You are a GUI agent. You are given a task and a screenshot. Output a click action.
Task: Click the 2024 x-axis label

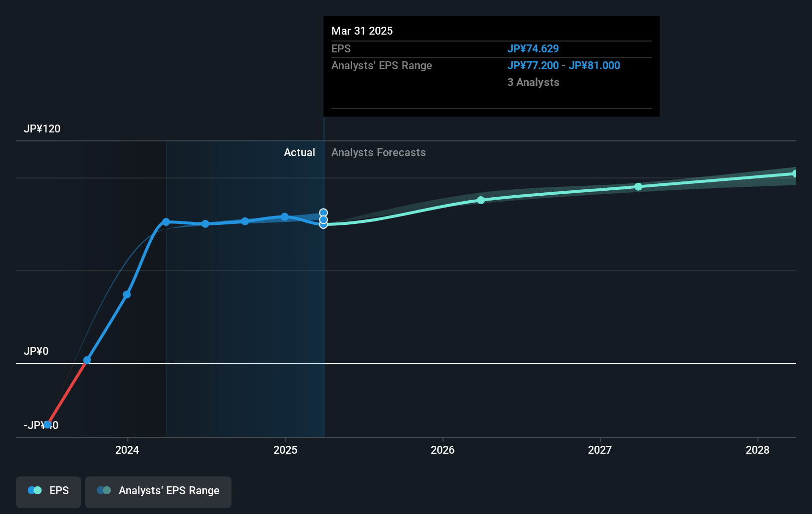[x=127, y=450]
